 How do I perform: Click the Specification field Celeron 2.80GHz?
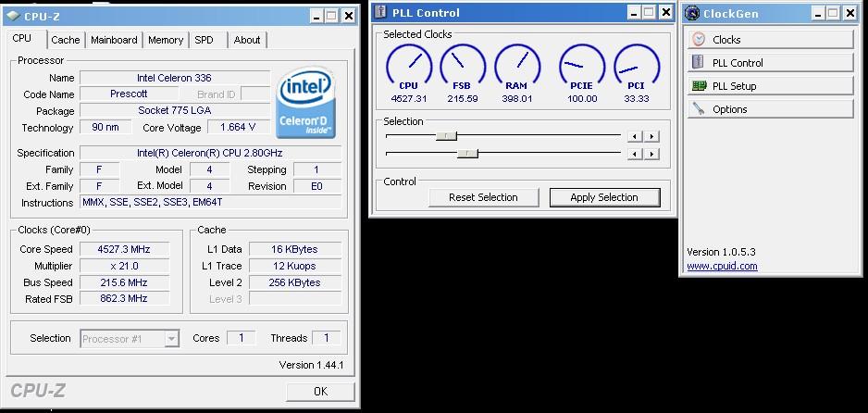click(210, 153)
